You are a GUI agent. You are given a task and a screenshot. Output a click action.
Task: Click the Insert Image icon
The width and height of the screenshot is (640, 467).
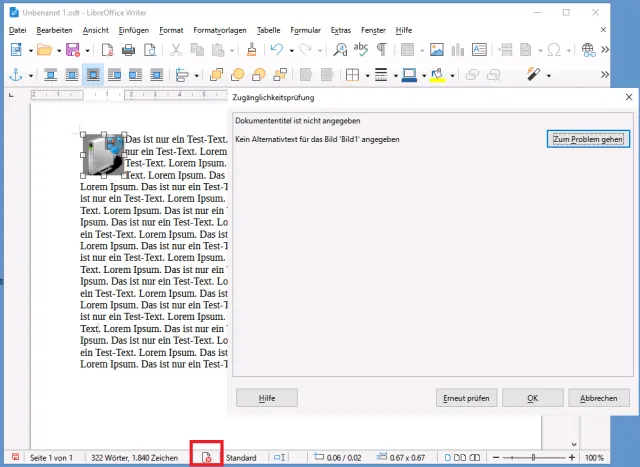point(437,49)
